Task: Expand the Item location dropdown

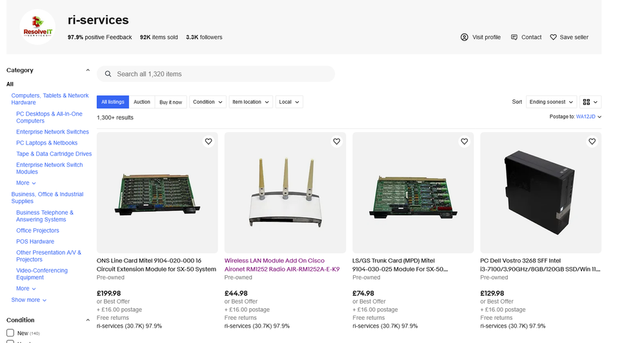Action: (x=250, y=102)
